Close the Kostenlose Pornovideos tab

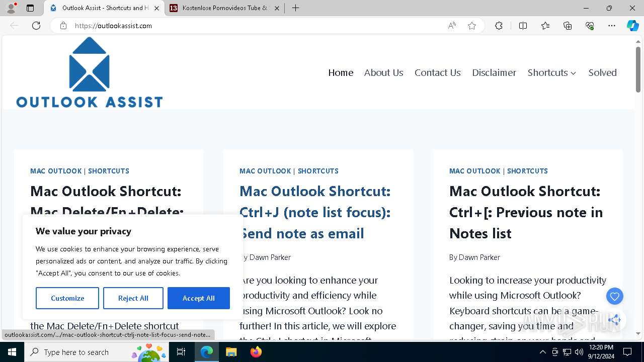276,8
